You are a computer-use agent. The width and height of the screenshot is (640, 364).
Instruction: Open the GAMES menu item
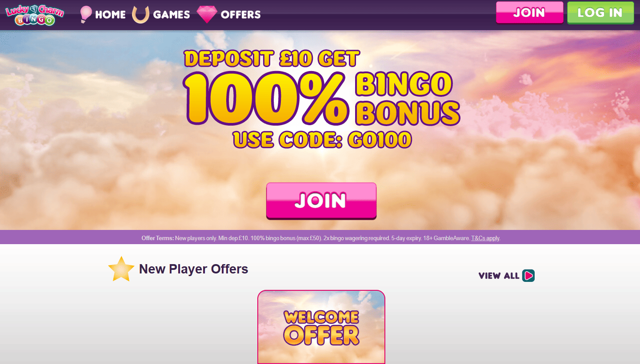pos(172,15)
